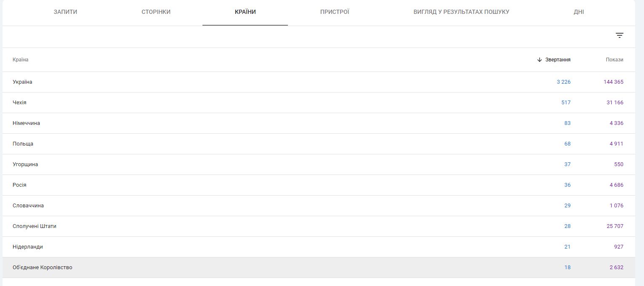Viewport: 644px width, 286px height.
Task: Click the Сполучені Штати row
Action: (35, 226)
